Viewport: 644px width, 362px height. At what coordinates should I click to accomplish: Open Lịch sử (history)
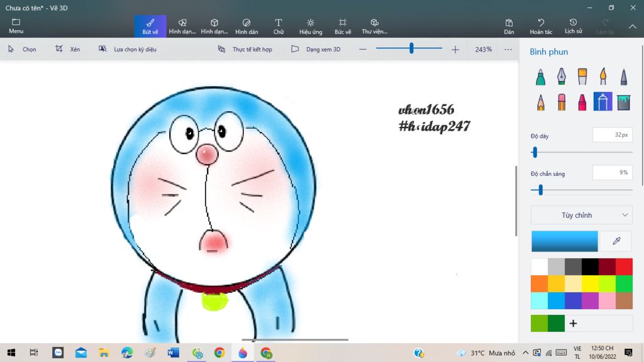click(x=573, y=26)
